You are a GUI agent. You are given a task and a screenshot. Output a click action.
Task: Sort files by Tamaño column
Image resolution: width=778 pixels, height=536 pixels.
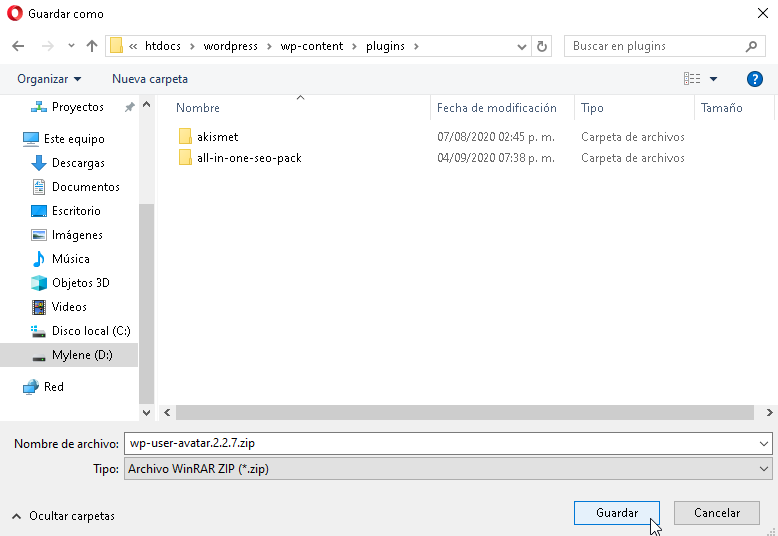point(721,108)
